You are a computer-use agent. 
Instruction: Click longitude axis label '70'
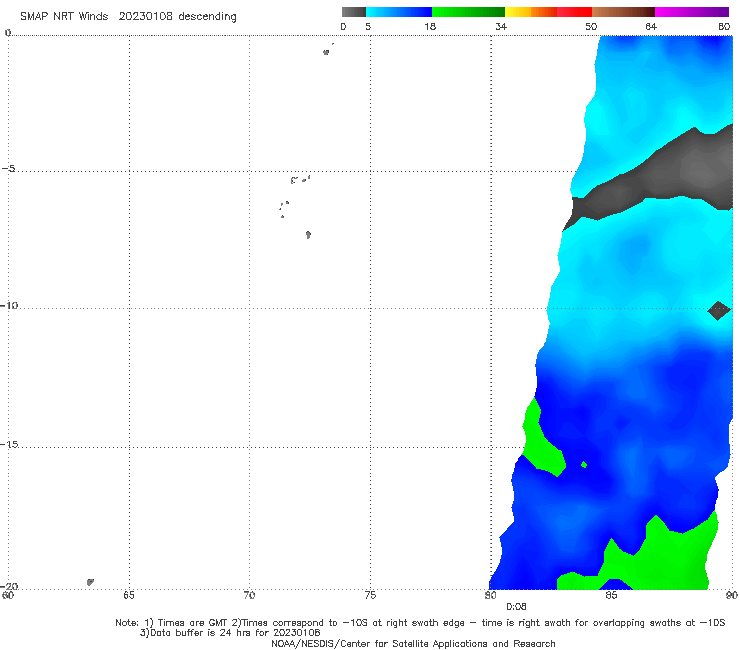249,596
